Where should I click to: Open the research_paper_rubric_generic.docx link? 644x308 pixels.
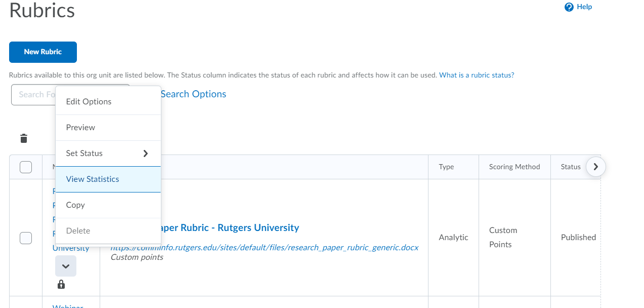coord(264,247)
